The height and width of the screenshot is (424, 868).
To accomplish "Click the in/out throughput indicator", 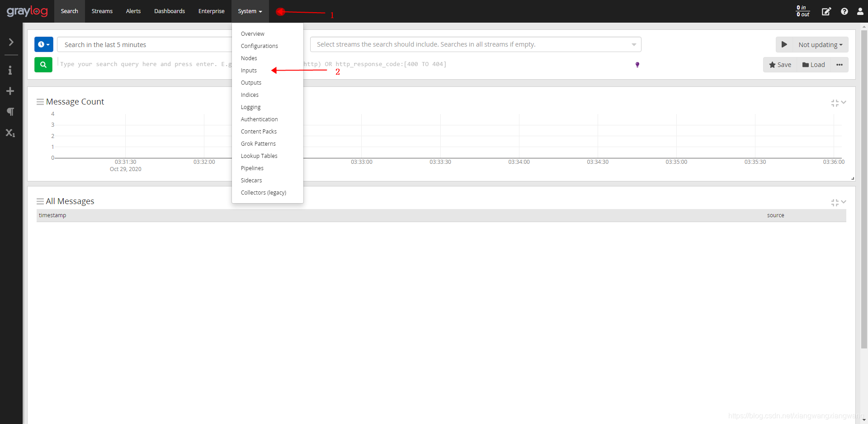I will 802,11.
